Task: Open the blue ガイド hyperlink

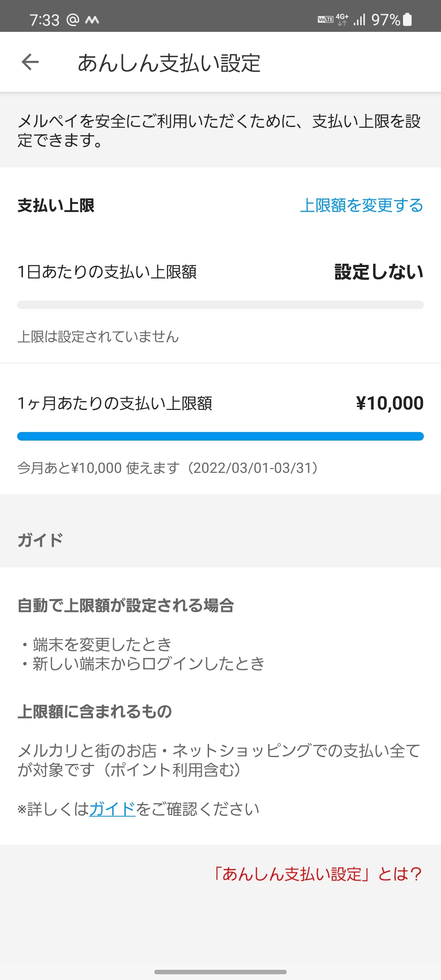Action: coord(112,809)
